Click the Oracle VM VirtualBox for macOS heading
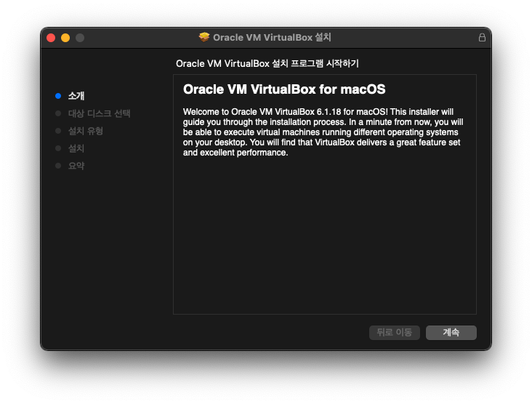The width and height of the screenshot is (532, 404). [284, 89]
